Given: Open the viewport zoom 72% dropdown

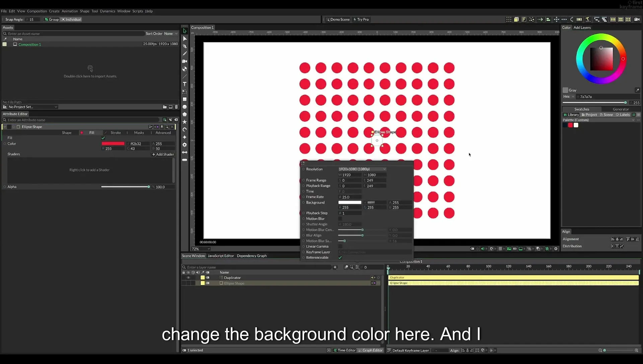Looking at the screenshot, I should point(201,249).
